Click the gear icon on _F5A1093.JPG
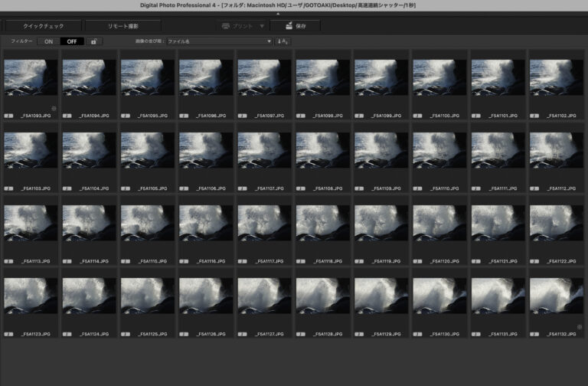 (54, 109)
